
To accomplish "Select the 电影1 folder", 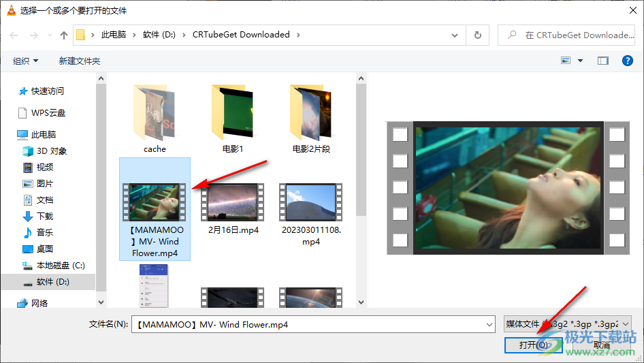I will pos(233,119).
